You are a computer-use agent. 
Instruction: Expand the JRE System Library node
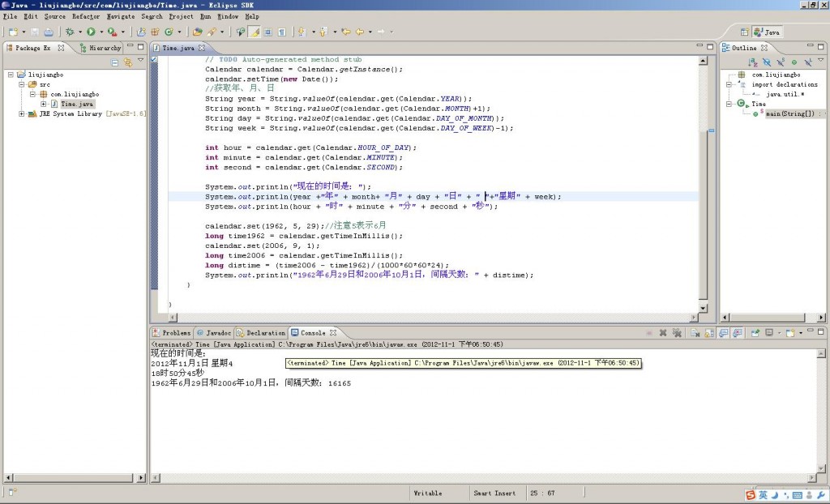coord(21,114)
